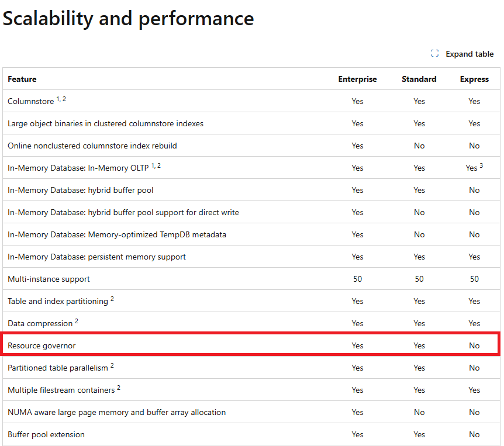Click the Express column header

point(474,79)
